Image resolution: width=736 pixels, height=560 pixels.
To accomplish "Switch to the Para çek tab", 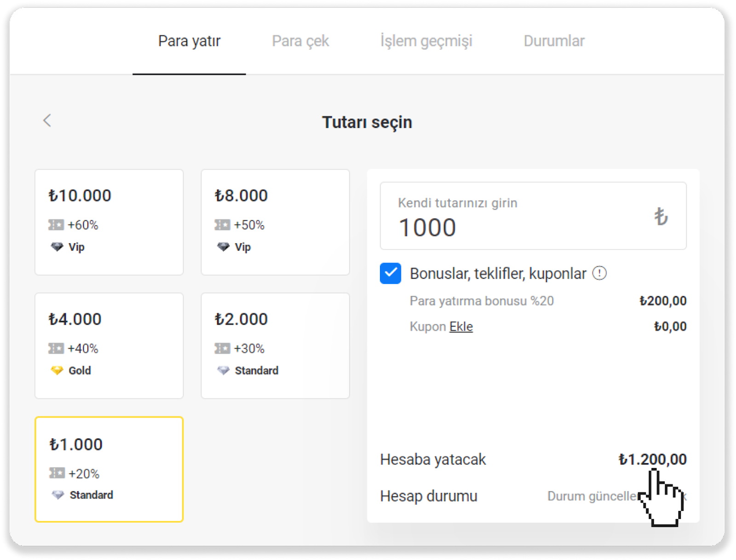I will click(300, 41).
